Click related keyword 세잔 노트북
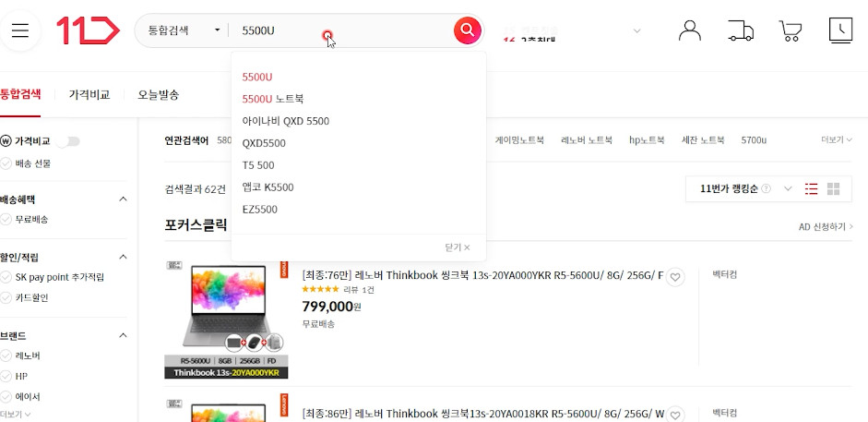The image size is (868, 422). [703, 140]
